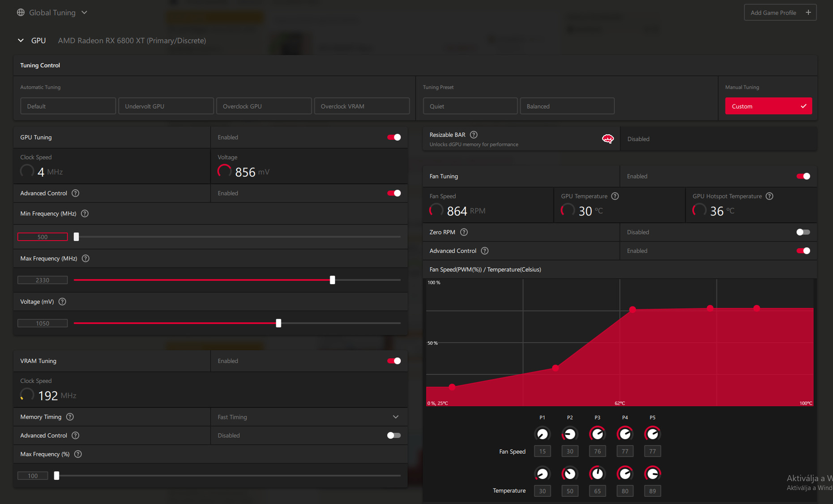Click the GPU Hotspot Temperature help icon

[x=769, y=196]
